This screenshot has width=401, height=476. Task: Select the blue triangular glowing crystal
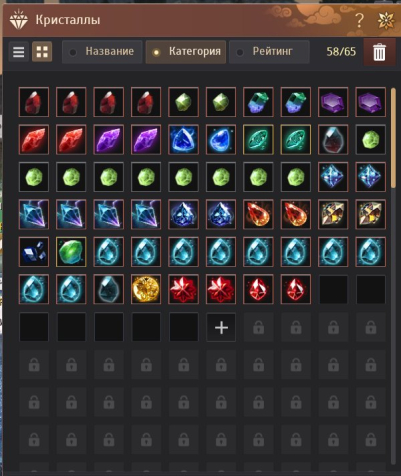click(x=183, y=139)
